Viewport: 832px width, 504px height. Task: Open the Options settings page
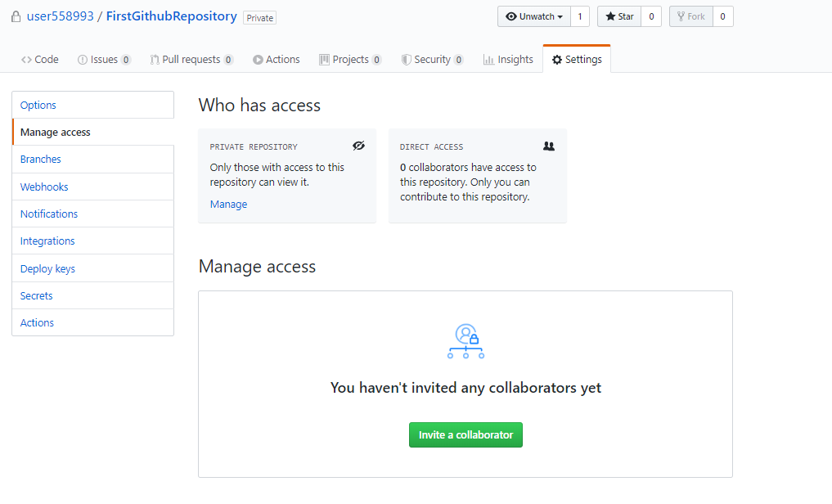point(93,105)
